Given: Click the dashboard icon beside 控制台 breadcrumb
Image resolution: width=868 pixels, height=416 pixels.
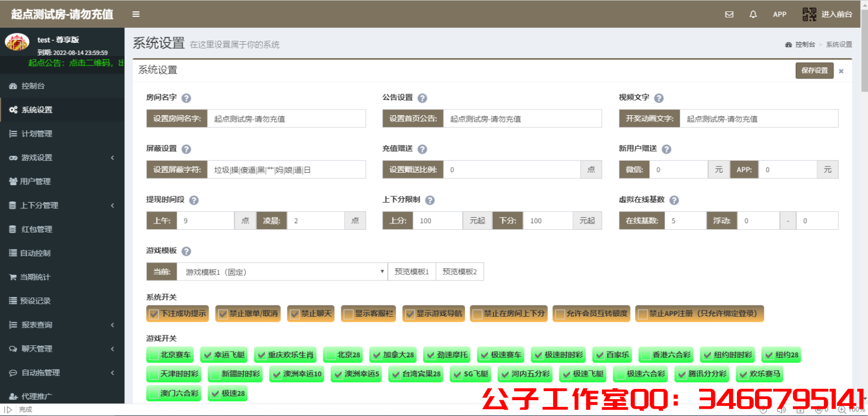Looking at the screenshot, I should click(x=789, y=45).
